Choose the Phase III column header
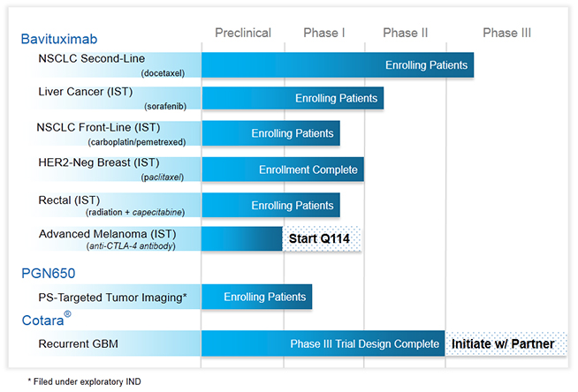The width and height of the screenshot is (578, 392). coord(506,33)
